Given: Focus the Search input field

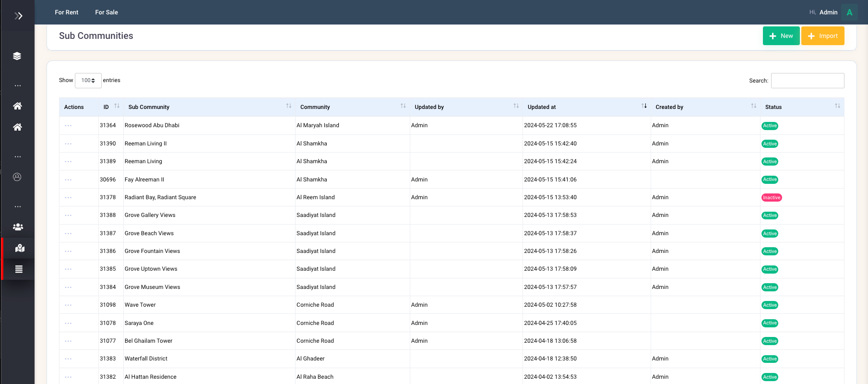Looking at the screenshot, I should point(807,81).
